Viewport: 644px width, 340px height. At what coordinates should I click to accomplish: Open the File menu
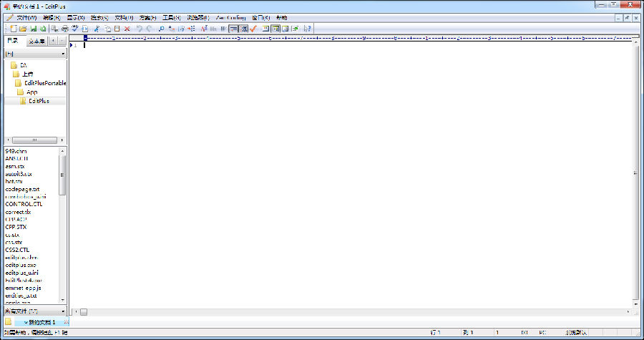[x=26, y=18]
